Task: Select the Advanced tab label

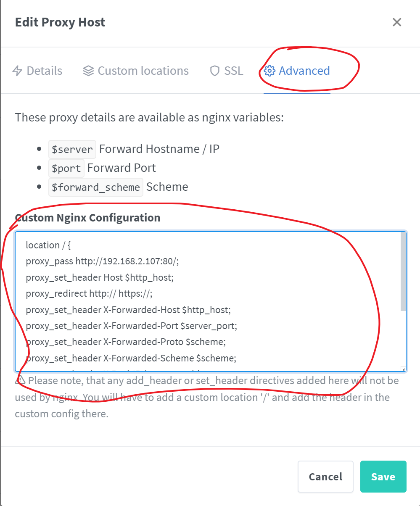Action: [304, 71]
